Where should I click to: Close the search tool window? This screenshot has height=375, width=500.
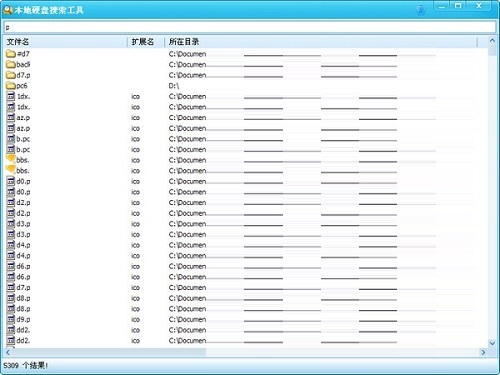click(479, 6)
